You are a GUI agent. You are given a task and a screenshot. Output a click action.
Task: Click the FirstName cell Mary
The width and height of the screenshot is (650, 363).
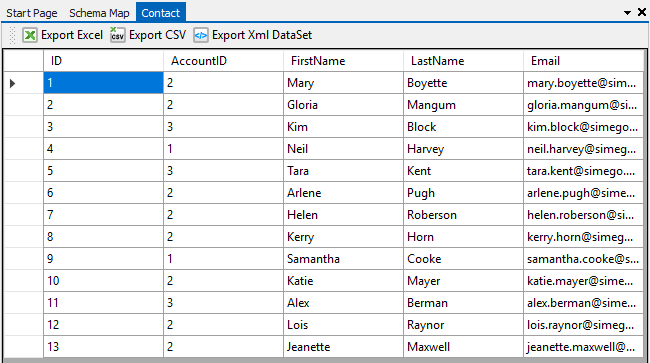pos(343,83)
